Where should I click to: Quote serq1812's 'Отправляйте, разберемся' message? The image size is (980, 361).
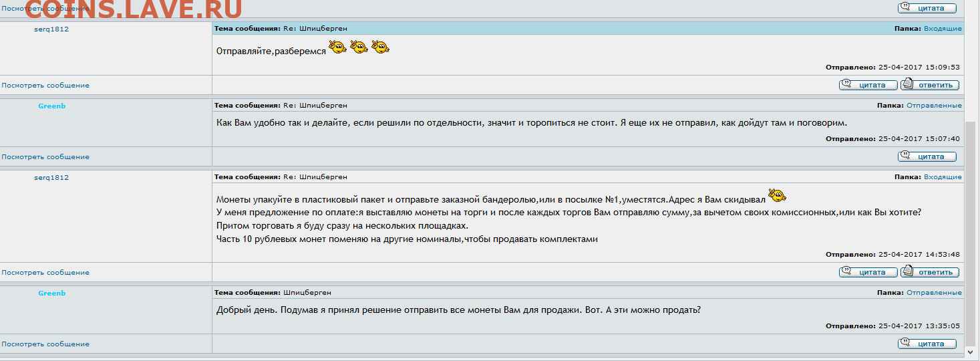coord(868,85)
